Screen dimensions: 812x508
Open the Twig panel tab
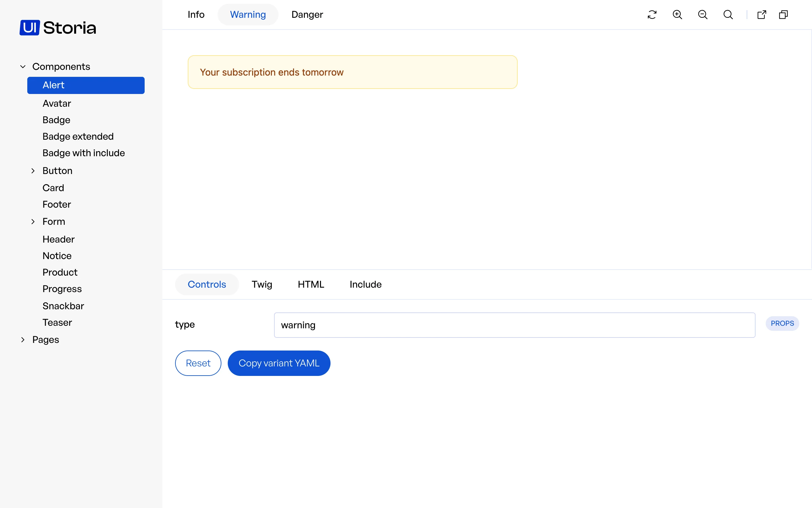pos(262,284)
